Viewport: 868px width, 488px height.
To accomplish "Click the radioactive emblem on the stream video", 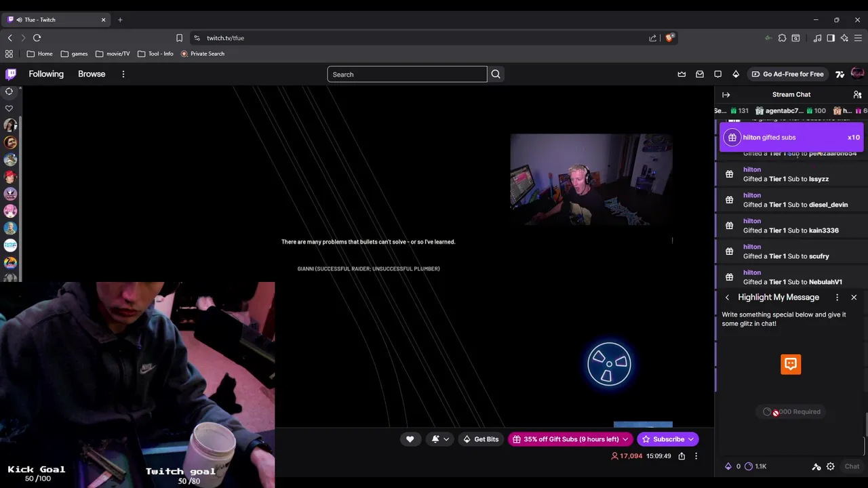I will 609,365.
